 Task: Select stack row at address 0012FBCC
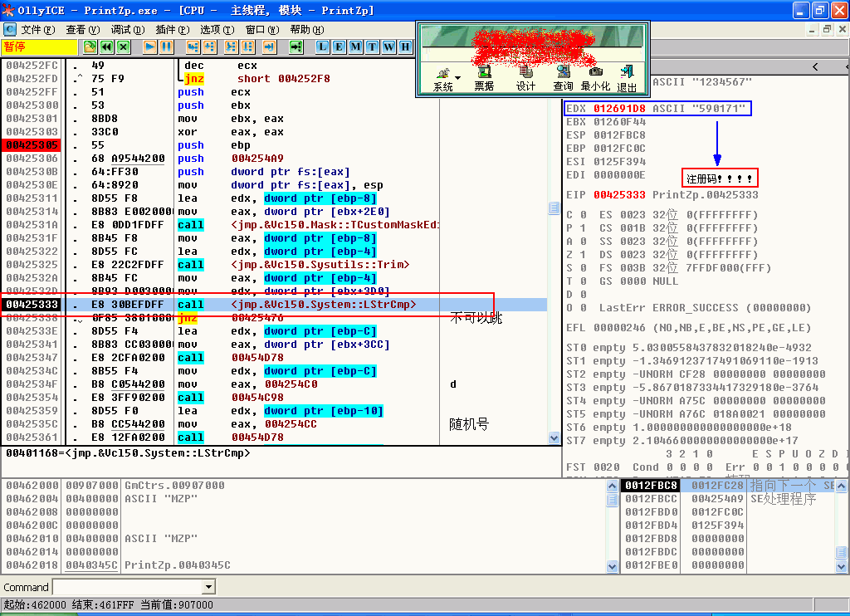click(728, 499)
